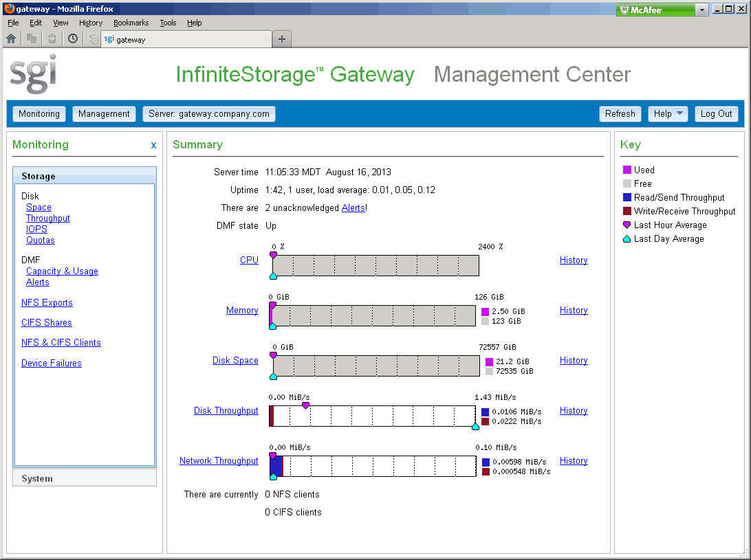
Task: Click the McAfee shield icon
Action: coord(624,10)
